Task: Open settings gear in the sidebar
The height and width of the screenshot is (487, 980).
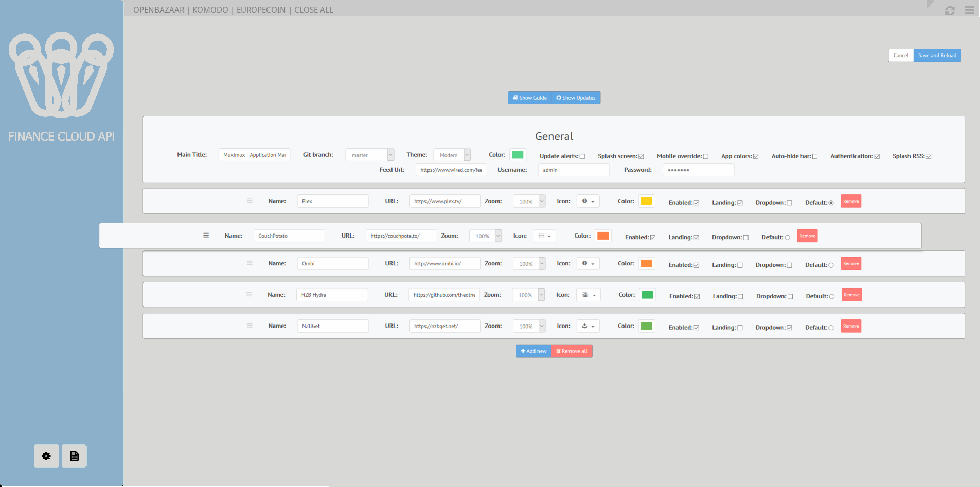Action: point(46,456)
